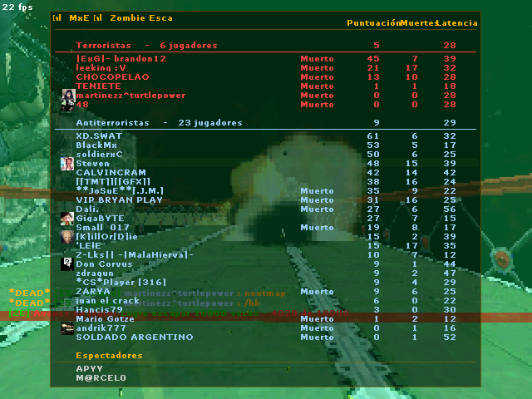Click the nextmap chat message
The width and height of the screenshot is (532, 399).
click(x=265, y=293)
